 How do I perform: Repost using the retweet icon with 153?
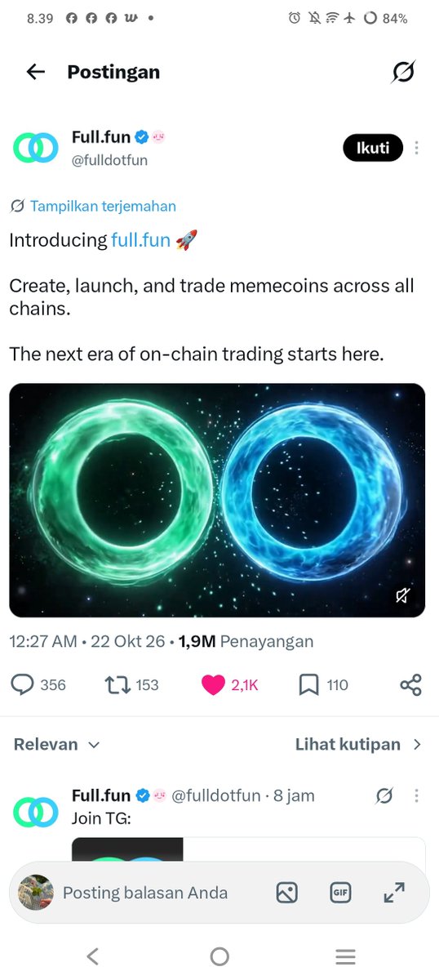[118, 685]
